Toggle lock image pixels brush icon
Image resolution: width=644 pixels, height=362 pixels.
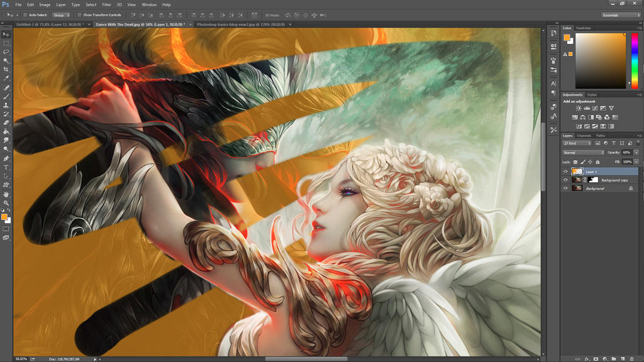[x=583, y=162]
